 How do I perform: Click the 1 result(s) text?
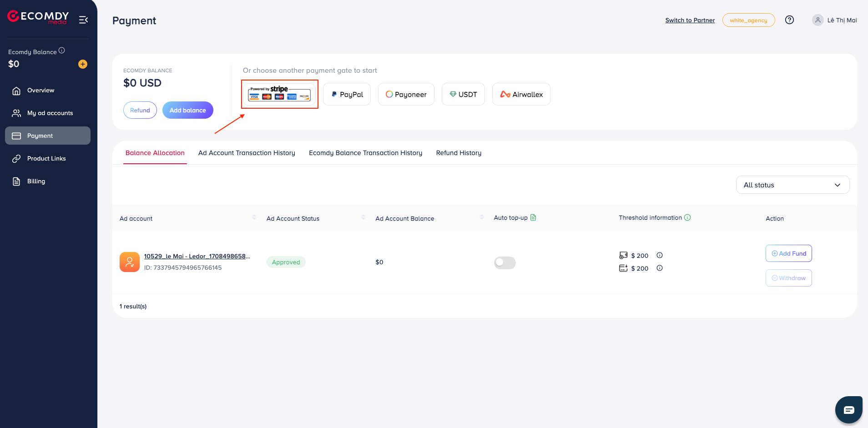point(133,306)
